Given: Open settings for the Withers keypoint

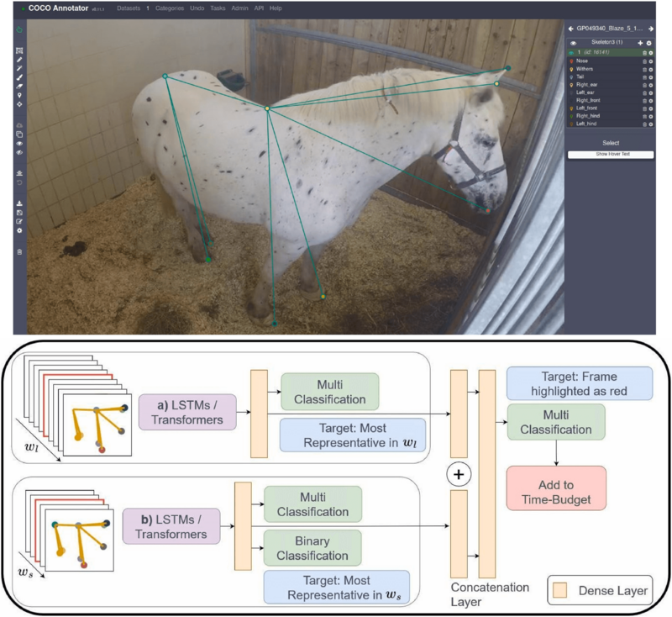Looking at the screenshot, I should (x=651, y=69).
